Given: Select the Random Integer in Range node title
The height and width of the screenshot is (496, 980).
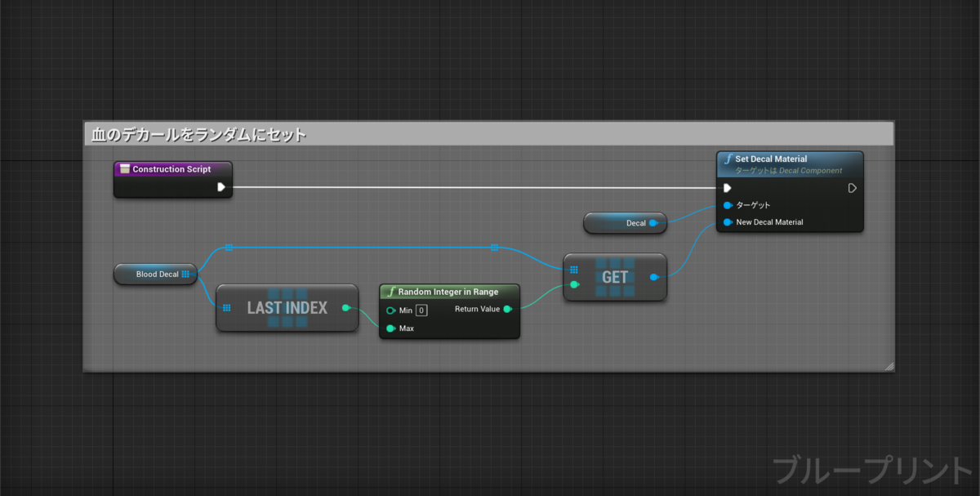Looking at the screenshot, I should (x=448, y=292).
